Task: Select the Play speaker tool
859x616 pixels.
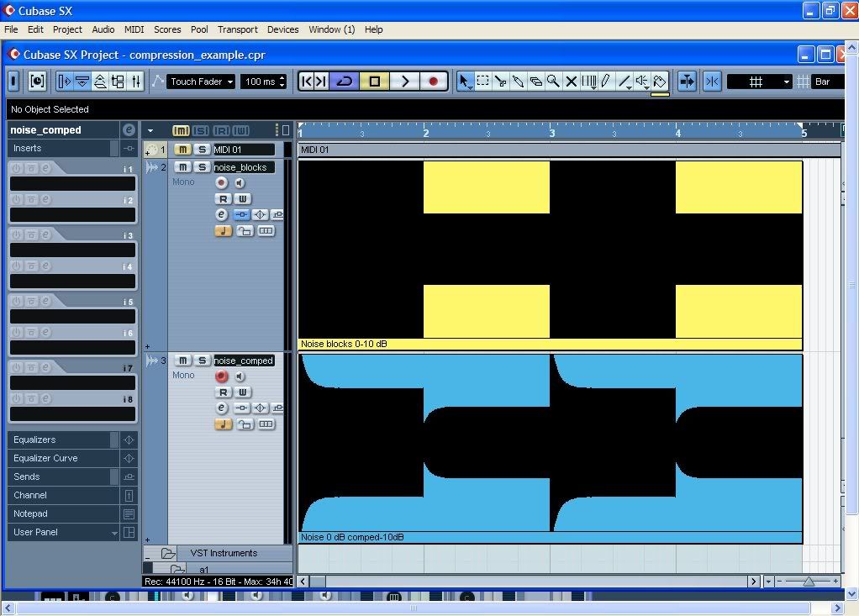Action: click(641, 82)
